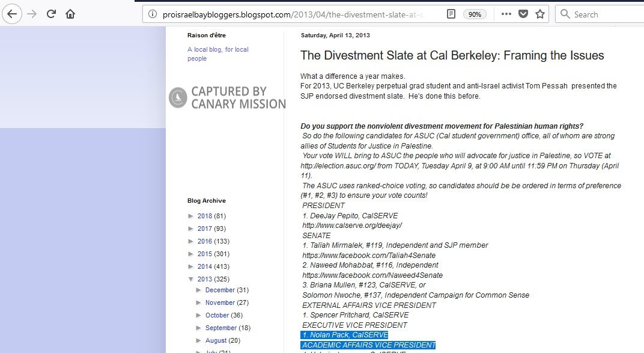Reset the 90% zoom level indicator
This screenshot has height=353, width=644.
tap(475, 14)
